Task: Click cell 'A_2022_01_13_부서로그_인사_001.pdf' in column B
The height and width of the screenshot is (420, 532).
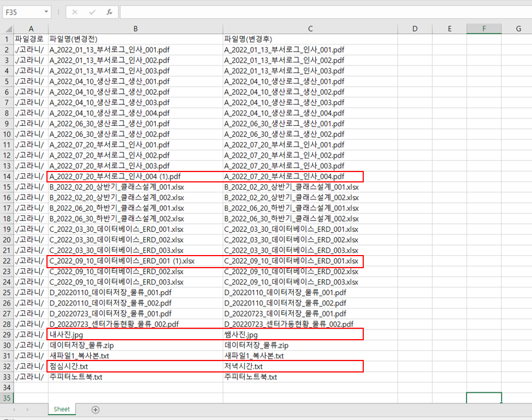Action: [135, 50]
